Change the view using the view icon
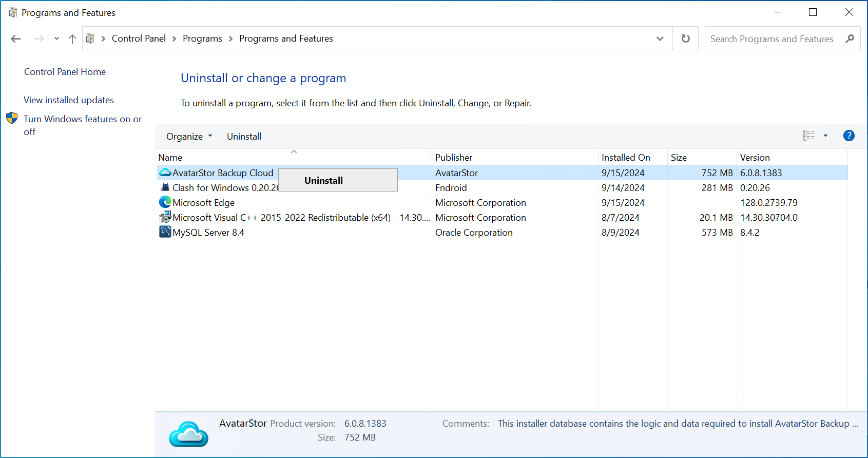 [809, 136]
